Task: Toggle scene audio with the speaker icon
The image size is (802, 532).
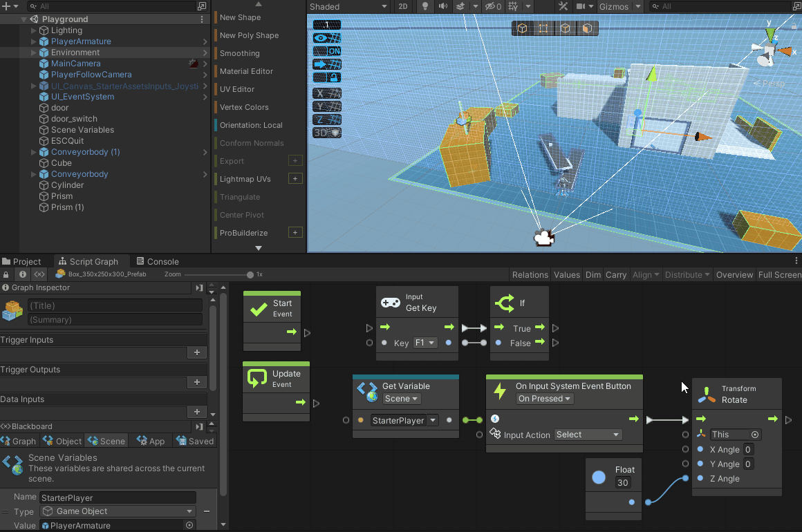Action: tap(442, 6)
